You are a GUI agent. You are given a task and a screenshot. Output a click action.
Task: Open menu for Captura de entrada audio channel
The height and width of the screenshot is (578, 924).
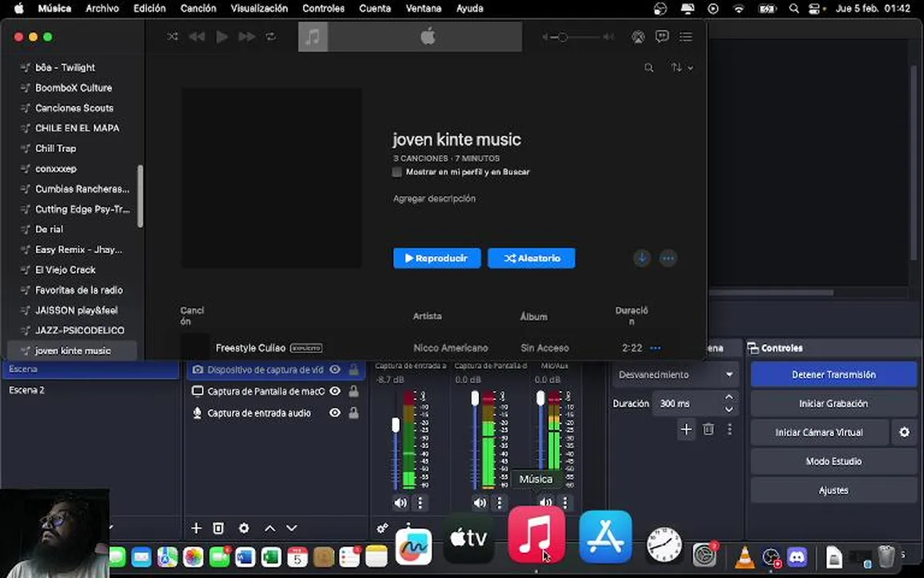pos(420,503)
